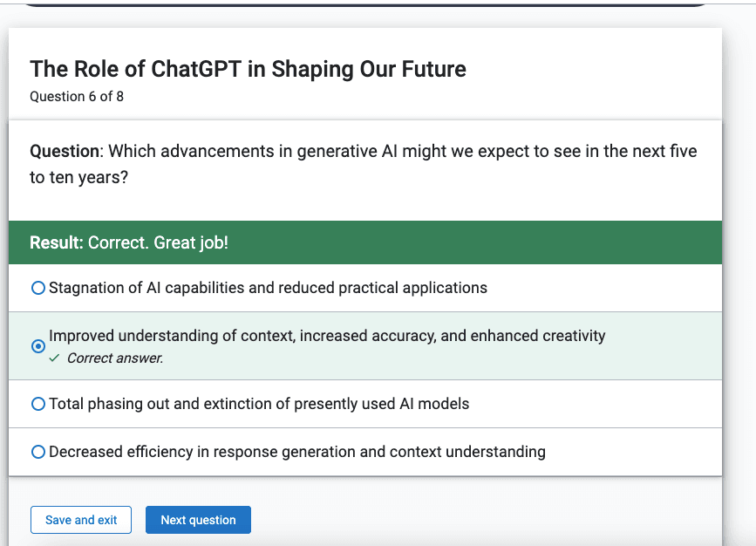Click answer text Improved understanding of context
This screenshot has width=756, height=546.
(327, 336)
